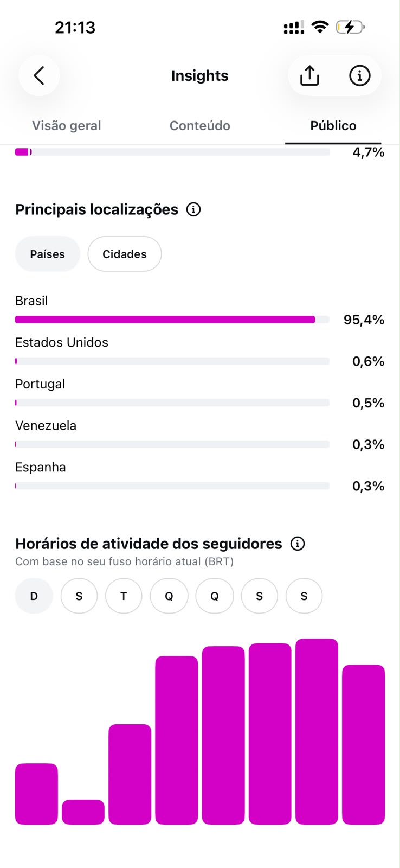Tap the Wi-Fi status icon
This screenshot has width=400, height=868.
pos(321,27)
